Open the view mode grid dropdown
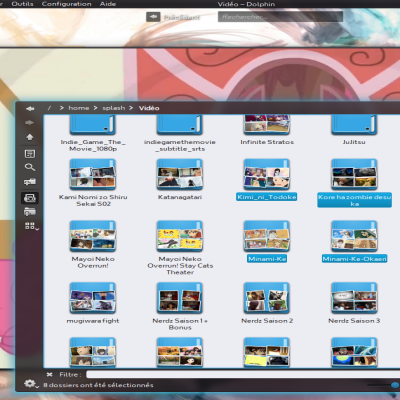This screenshot has width=400, height=400. (x=32, y=226)
